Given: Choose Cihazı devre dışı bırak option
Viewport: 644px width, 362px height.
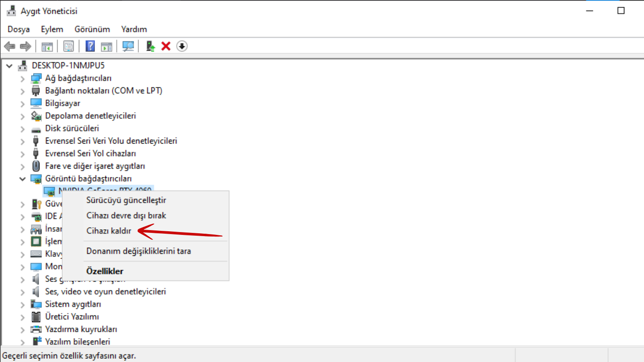Looking at the screenshot, I should 126,216.
